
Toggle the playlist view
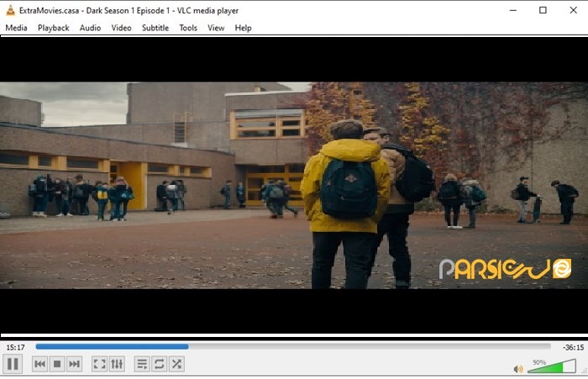[x=142, y=364]
